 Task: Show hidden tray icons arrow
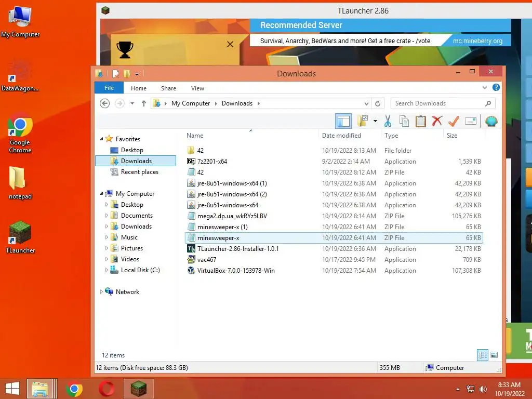click(x=458, y=389)
